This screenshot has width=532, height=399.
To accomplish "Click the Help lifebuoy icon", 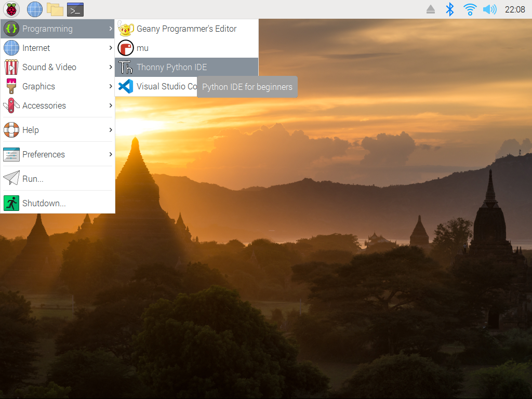I will pos(11,130).
